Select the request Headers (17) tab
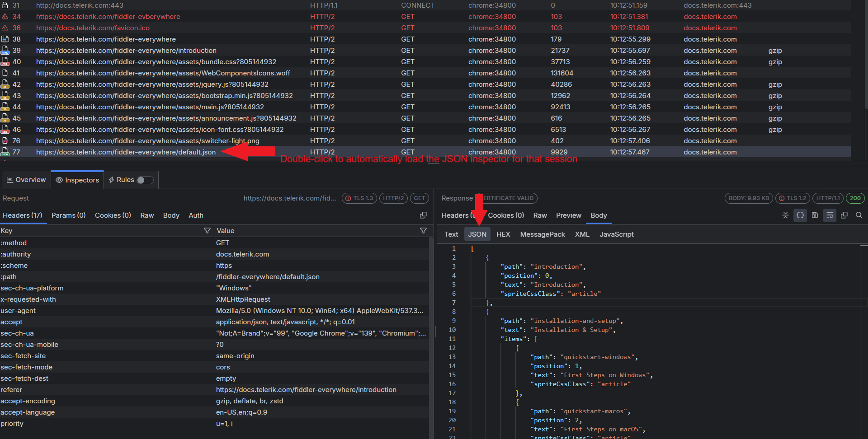 point(23,215)
